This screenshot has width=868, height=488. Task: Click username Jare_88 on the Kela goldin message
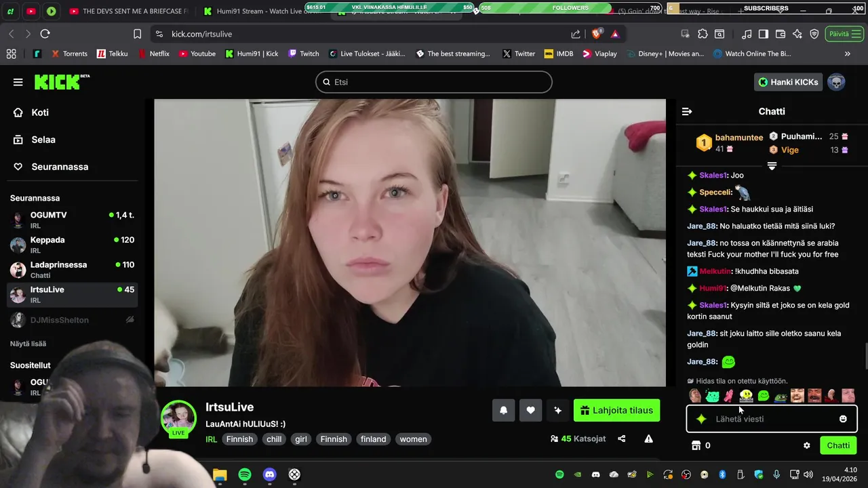pyautogui.click(x=702, y=333)
